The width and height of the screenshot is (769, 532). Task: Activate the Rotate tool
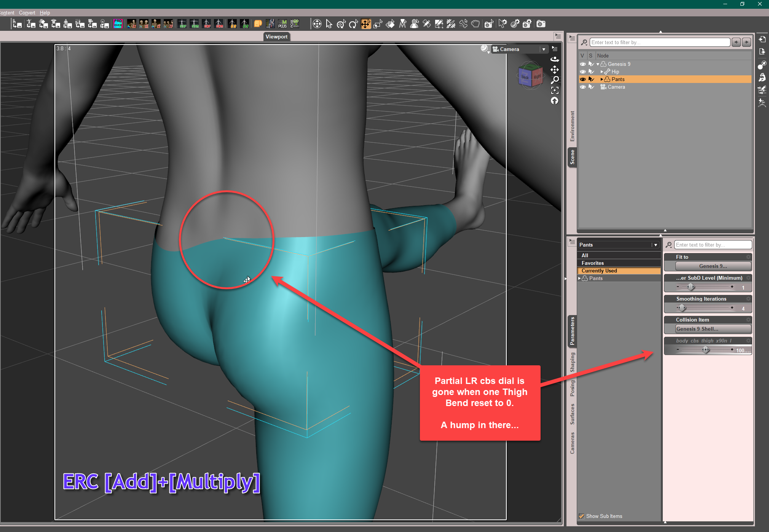[353, 24]
